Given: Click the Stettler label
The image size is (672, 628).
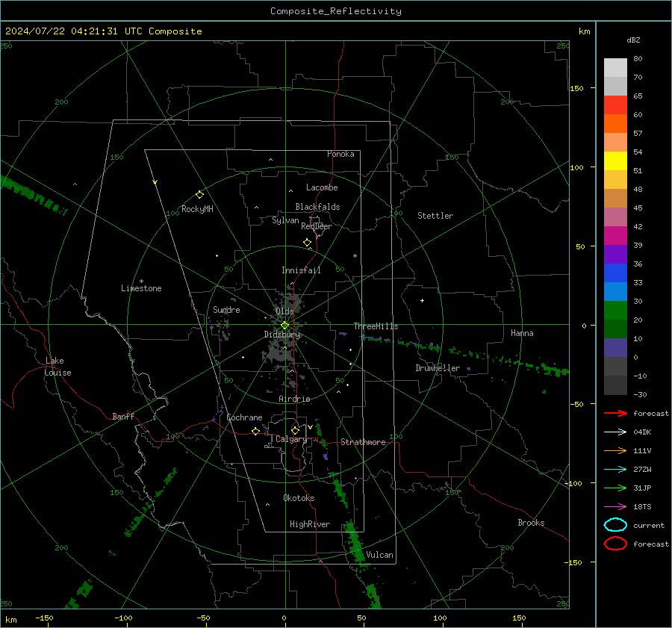Looking at the screenshot, I should (x=435, y=216).
